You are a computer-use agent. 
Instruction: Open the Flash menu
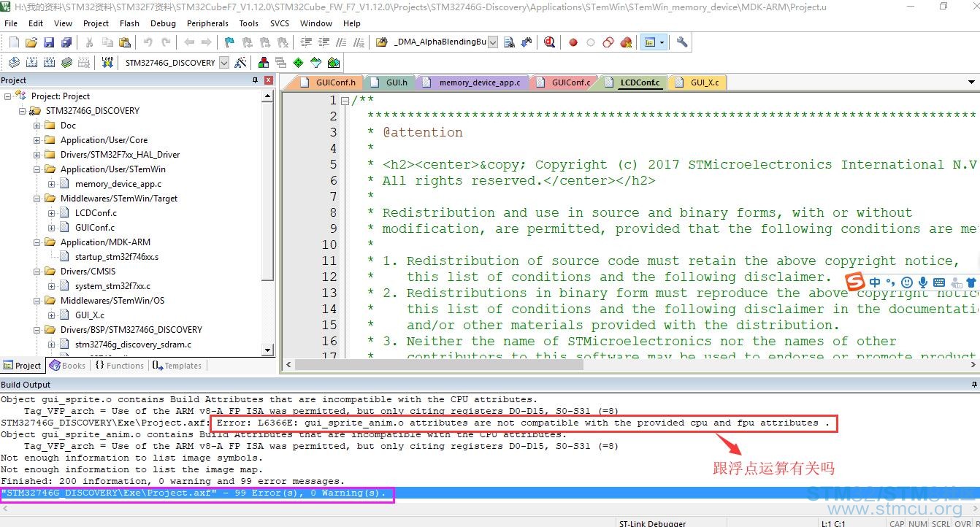coord(129,23)
